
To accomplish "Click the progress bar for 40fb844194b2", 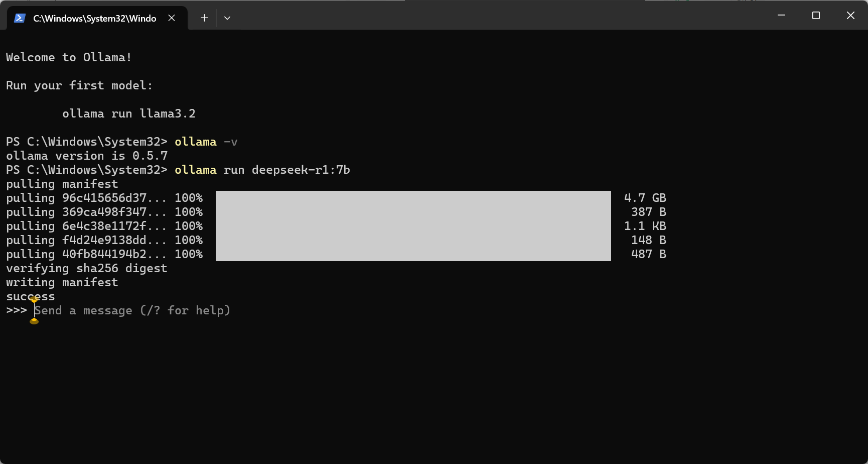I will coord(413,254).
